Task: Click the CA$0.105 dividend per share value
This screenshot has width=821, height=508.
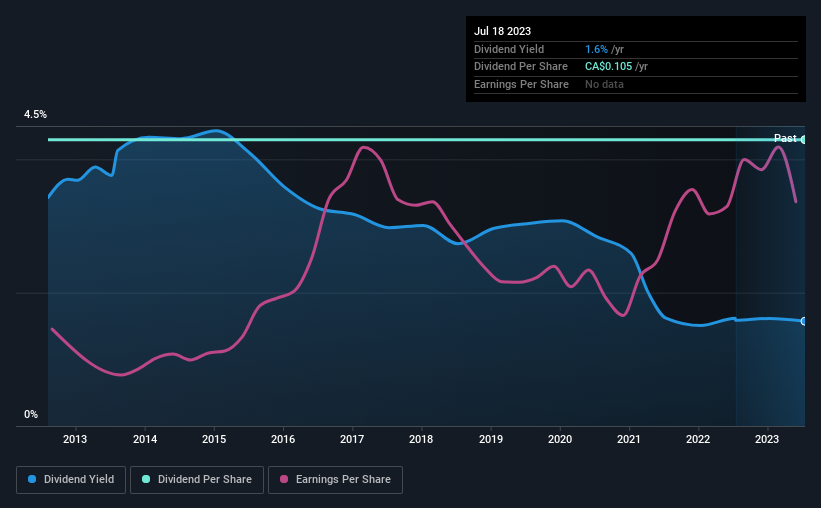Action: (608, 67)
